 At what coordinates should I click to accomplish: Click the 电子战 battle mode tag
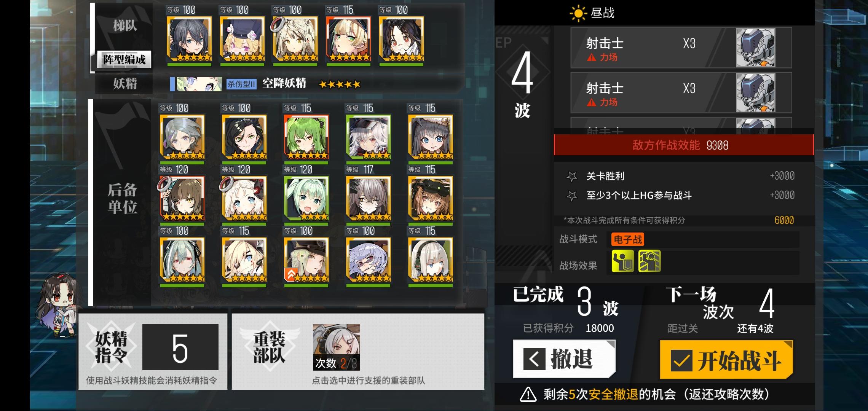pyautogui.click(x=628, y=239)
